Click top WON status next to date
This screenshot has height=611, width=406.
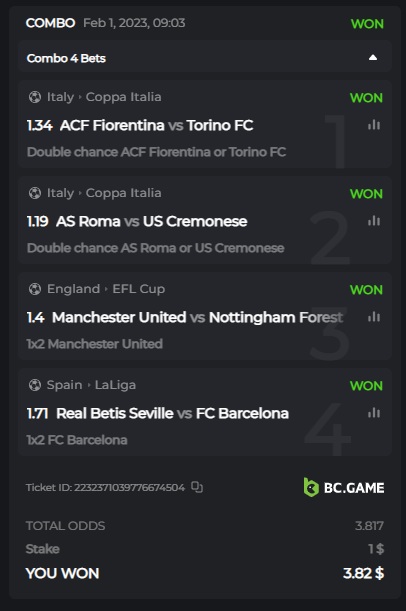367,24
